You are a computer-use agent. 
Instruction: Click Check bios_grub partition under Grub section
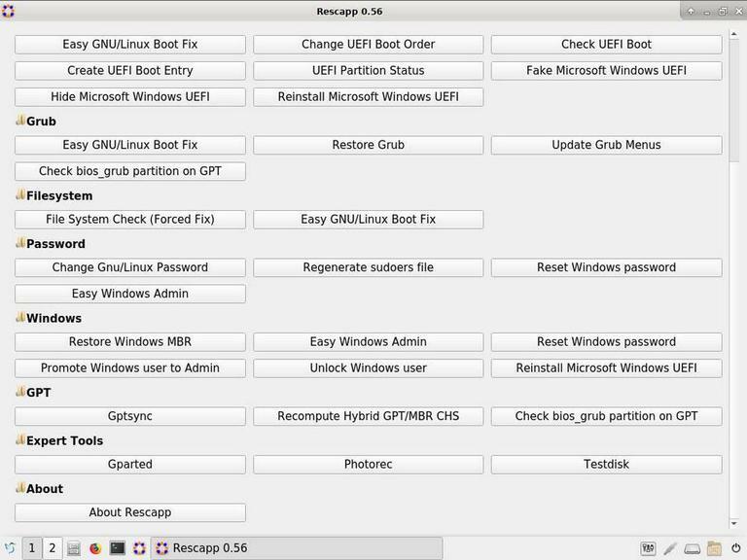coord(130,171)
